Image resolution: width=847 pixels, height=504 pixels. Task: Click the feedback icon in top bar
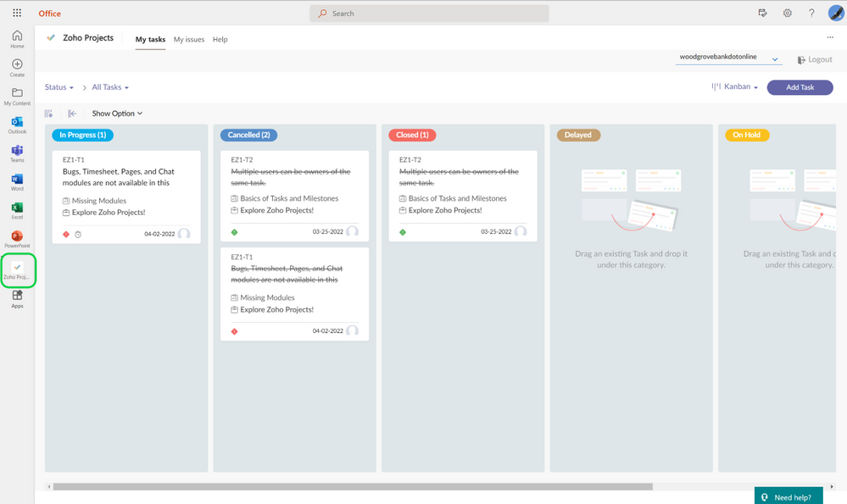tap(763, 13)
